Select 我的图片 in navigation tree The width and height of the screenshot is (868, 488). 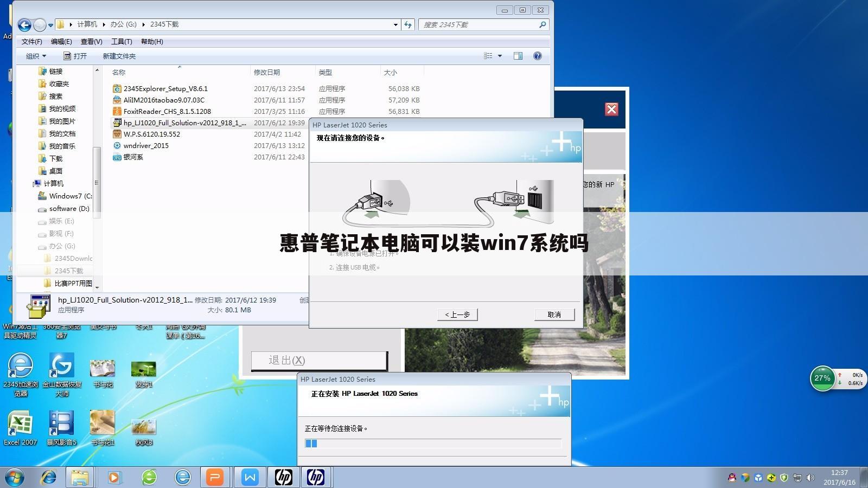(62, 121)
